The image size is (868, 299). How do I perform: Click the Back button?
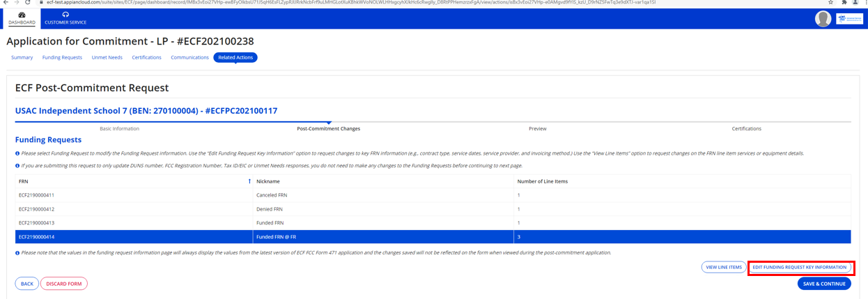click(26, 284)
